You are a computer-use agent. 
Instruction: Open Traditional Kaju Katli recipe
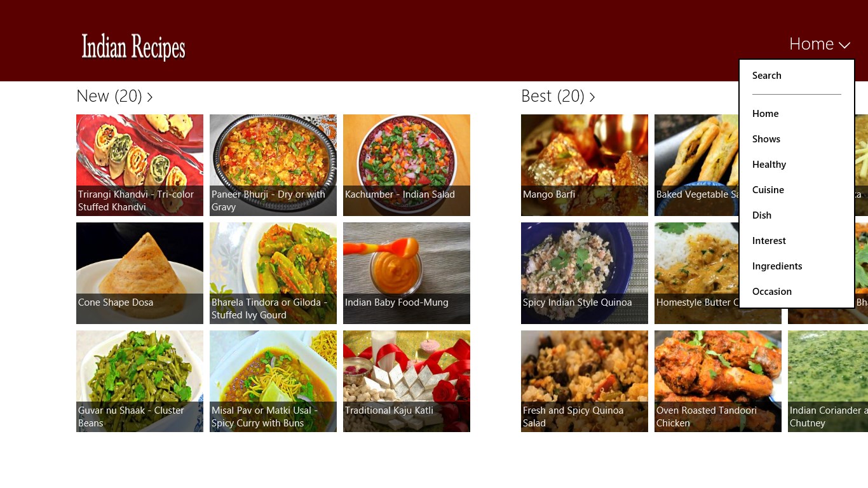click(407, 381)
